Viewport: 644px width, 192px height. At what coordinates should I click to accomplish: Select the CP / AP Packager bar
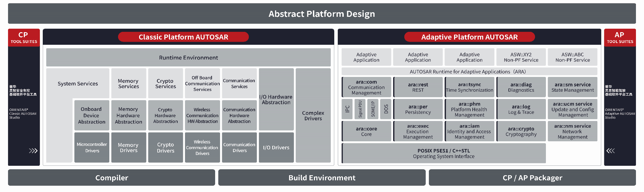(x=532, y=178)
